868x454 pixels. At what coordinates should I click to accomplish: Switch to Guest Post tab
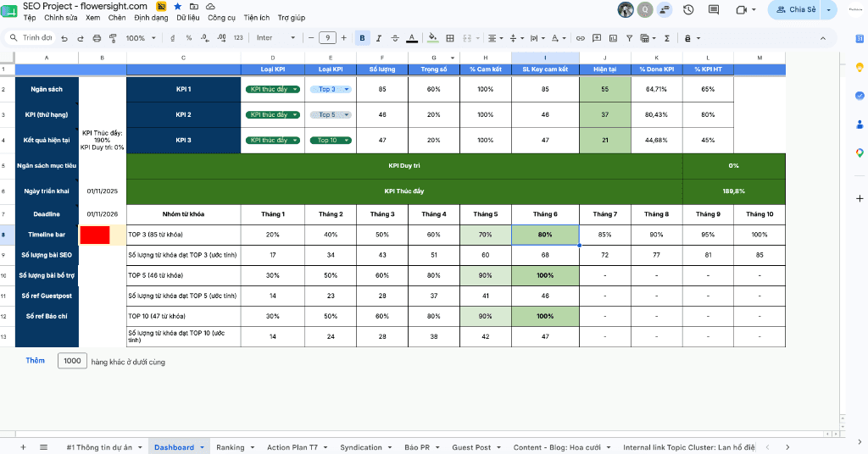(x=471, y=447)
